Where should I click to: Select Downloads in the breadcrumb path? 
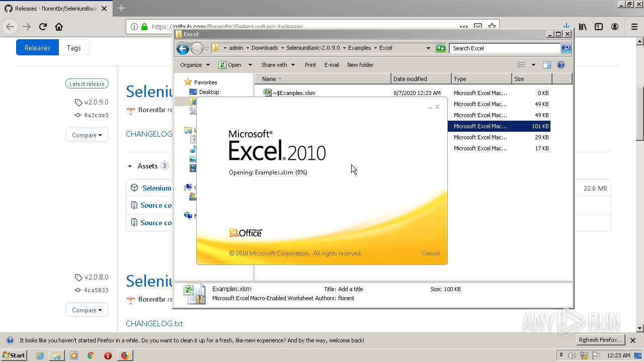pyautogui.click(x=265, y=48)
